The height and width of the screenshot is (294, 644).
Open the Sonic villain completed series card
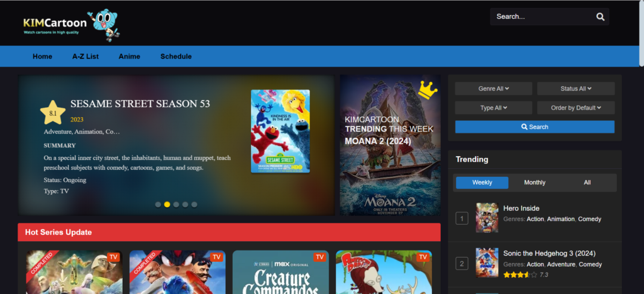pyautogui.click(x=177, y=272)
